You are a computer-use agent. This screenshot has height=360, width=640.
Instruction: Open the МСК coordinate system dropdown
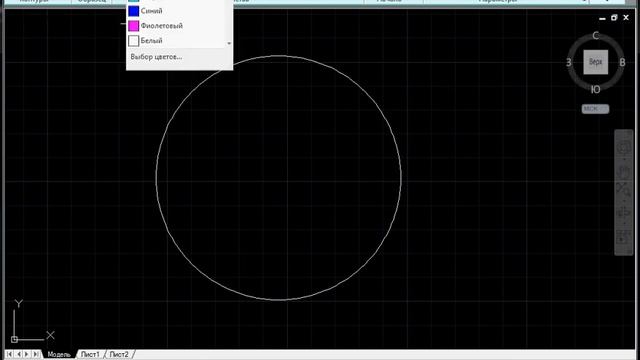(596, 109)
